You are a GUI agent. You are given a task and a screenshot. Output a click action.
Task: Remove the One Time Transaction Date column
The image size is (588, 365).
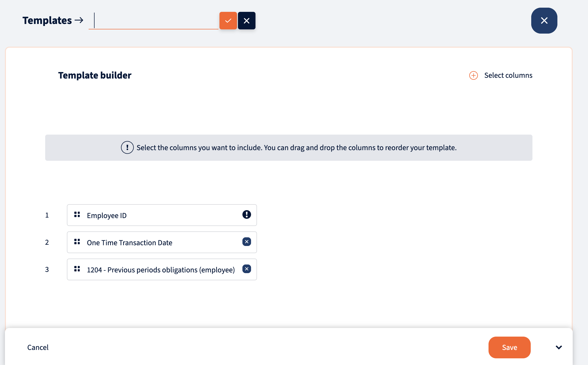coord(247,242)
